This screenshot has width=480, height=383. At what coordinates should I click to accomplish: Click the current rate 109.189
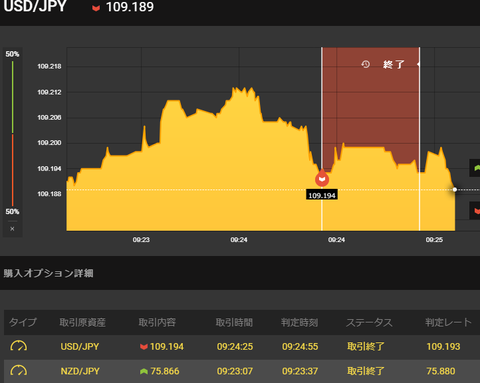pos(130,7)
